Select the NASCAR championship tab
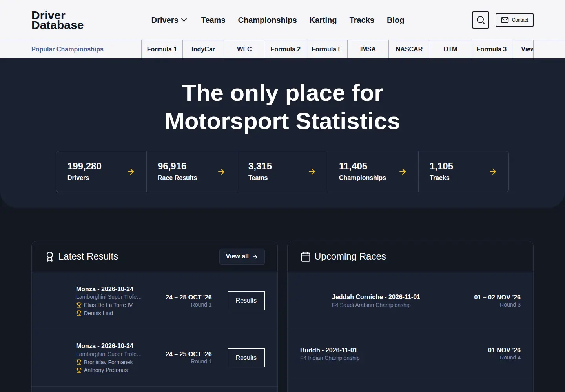Image resolution: width=565 pixels, height=392 pixels. (409, 49)
